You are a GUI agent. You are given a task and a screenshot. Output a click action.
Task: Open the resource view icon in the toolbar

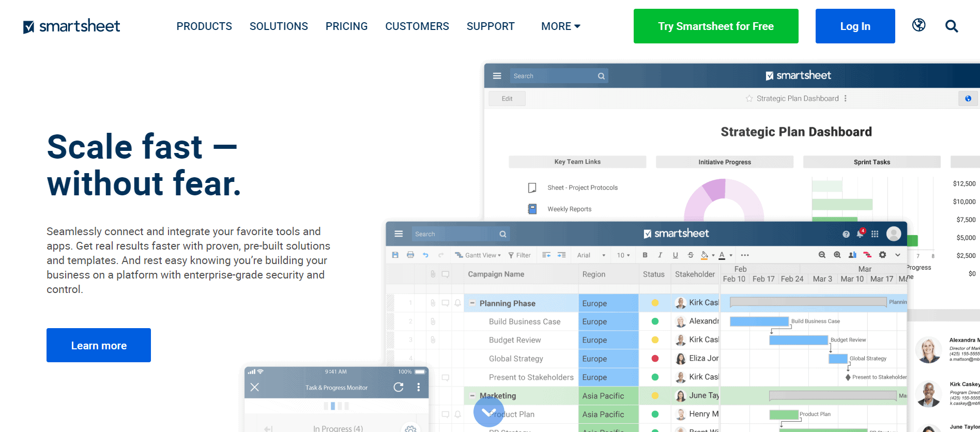pos(852,255)
